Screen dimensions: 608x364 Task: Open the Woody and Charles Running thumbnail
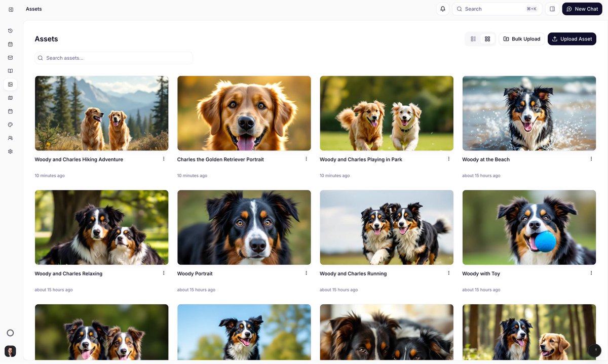(x=387, y=227)
